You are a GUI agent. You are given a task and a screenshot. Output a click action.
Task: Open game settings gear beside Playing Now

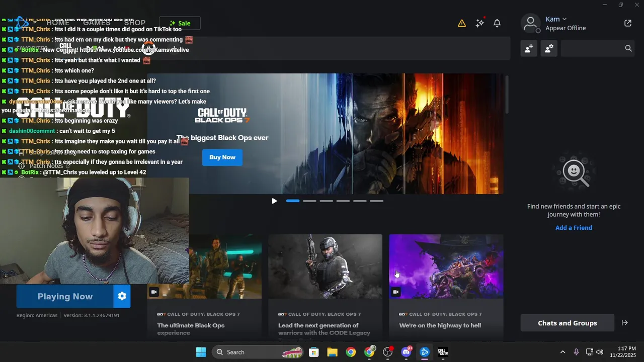(122, 296)
